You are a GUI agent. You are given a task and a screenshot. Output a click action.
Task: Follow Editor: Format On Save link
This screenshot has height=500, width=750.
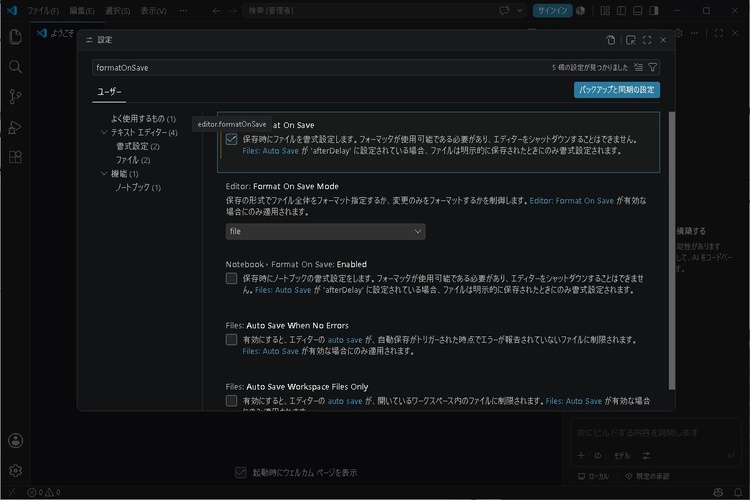coord(572,201)
